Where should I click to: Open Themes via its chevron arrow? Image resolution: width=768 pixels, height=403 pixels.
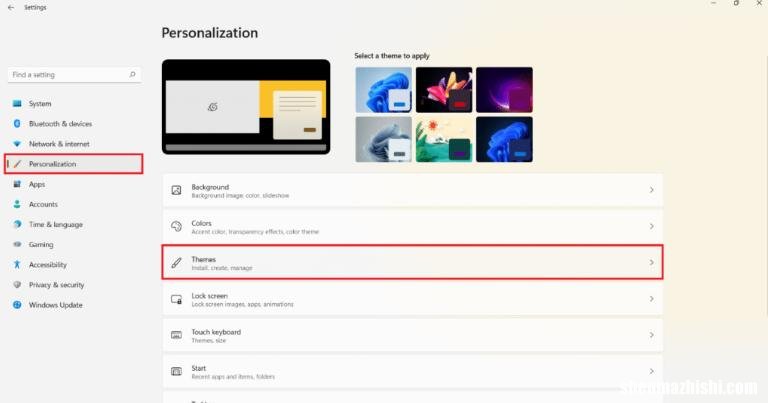point(651,262)
